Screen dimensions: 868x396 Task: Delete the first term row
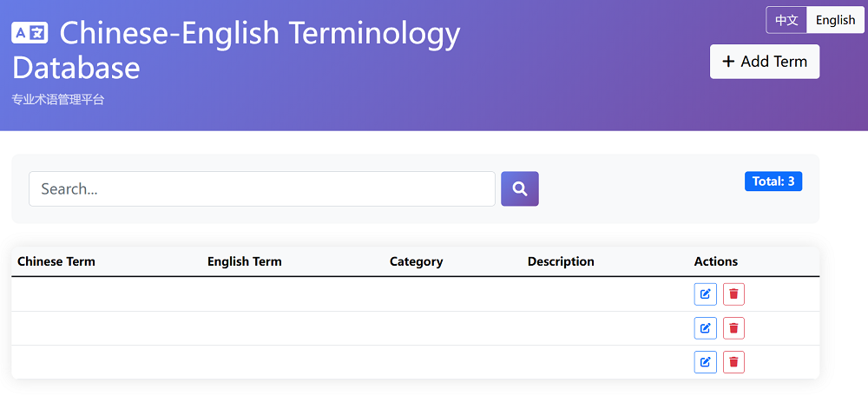coord(733,294)
